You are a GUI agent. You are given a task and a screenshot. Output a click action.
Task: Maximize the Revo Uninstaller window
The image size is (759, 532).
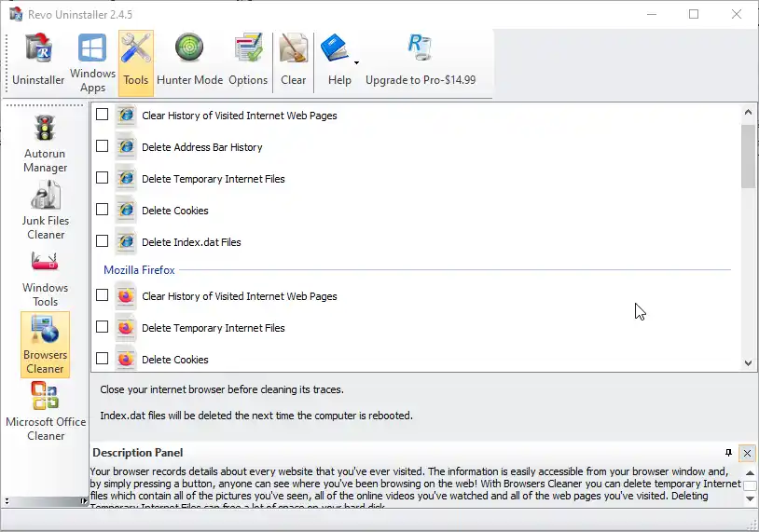coord(694,14)
